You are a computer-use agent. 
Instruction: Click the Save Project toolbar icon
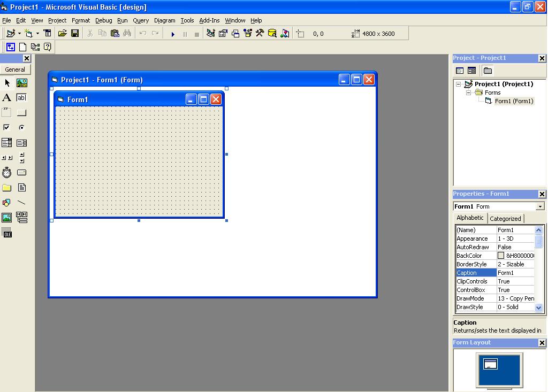click(75, 33)
